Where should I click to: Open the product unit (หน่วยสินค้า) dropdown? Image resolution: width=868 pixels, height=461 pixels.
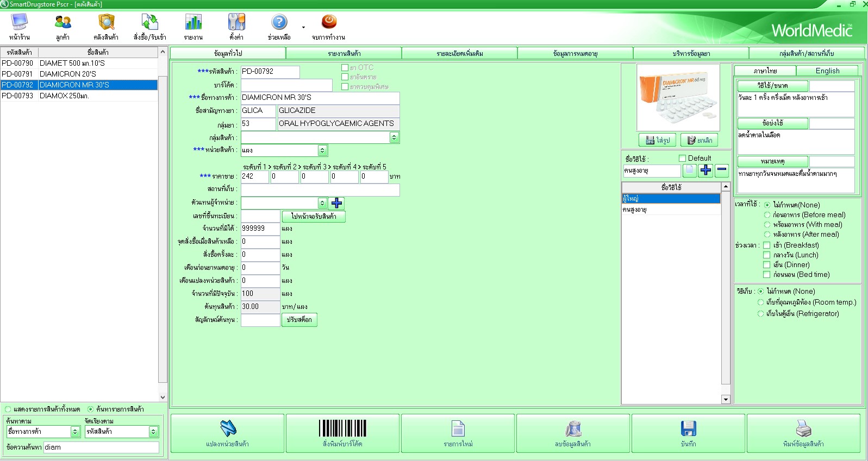pos(322,150)
